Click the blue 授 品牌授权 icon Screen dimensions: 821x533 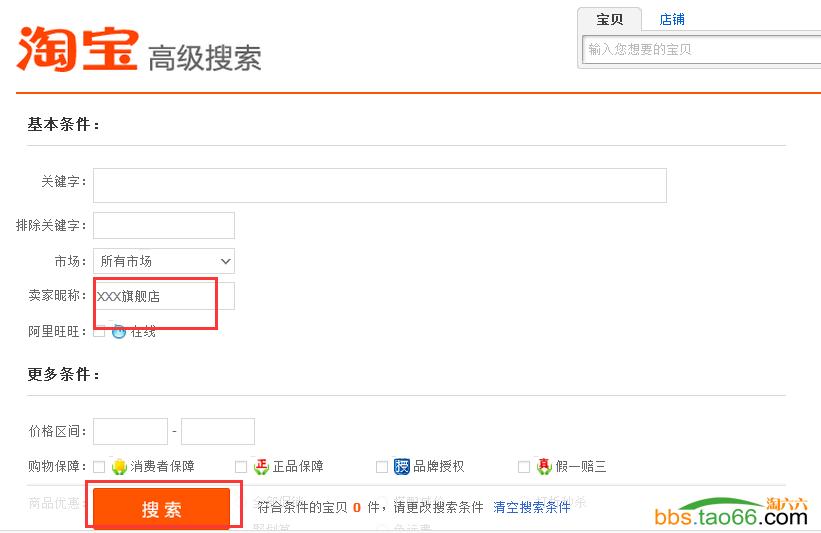[x=402, y=466]
